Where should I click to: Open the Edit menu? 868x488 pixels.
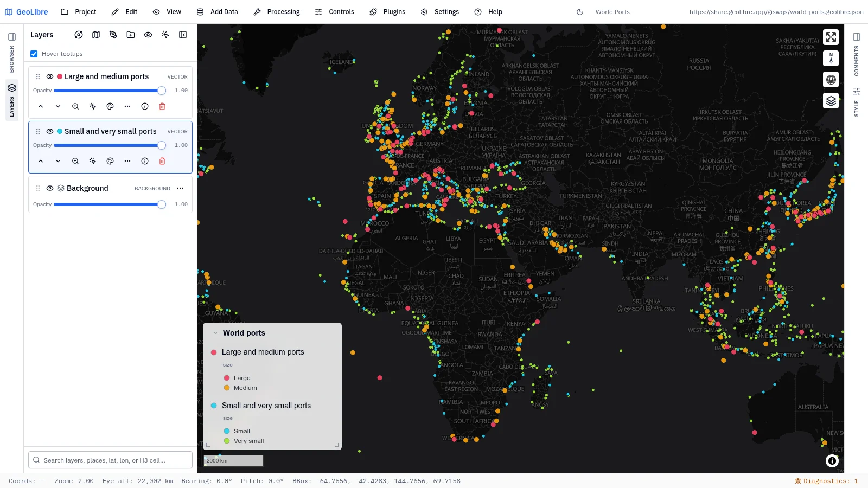tap(124, 11)
